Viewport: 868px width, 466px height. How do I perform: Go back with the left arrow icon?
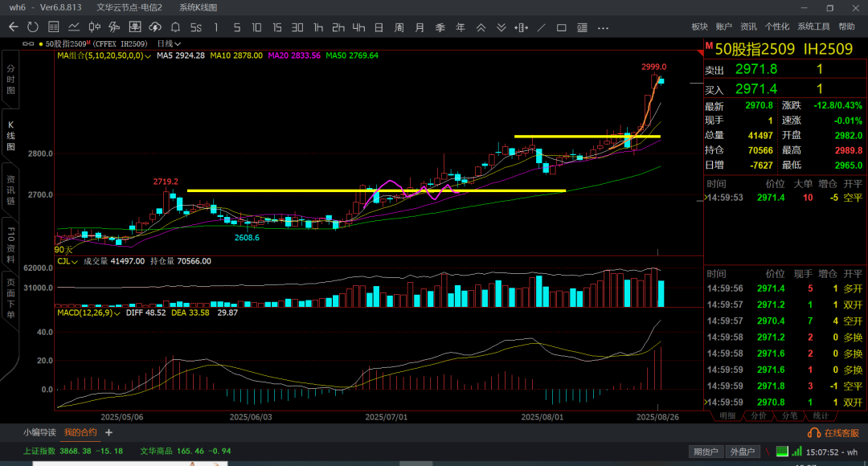pyautogui.click(x=14, y=27)
